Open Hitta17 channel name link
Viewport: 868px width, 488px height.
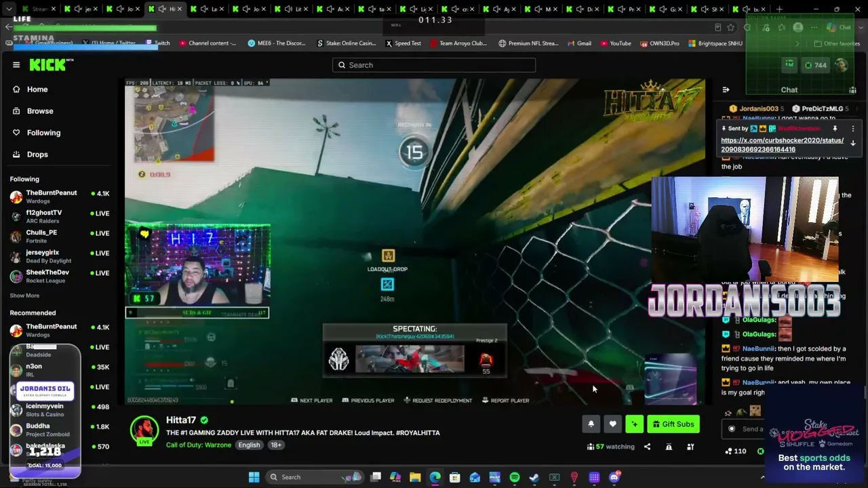(181, 420)
